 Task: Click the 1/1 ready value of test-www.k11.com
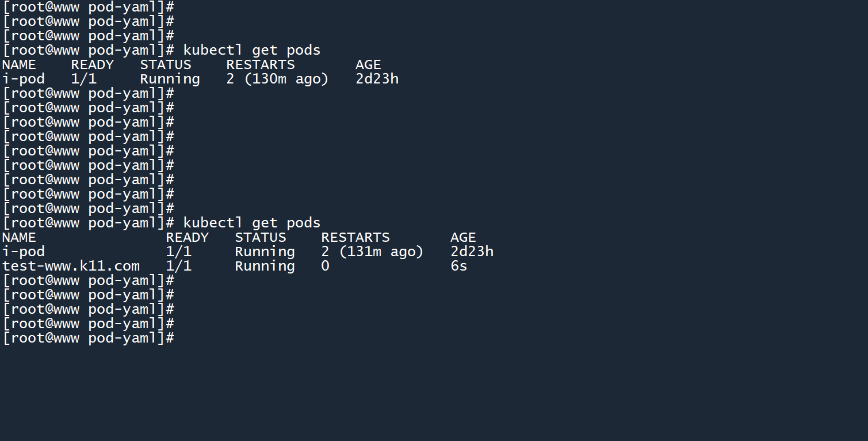coord(178,266)
